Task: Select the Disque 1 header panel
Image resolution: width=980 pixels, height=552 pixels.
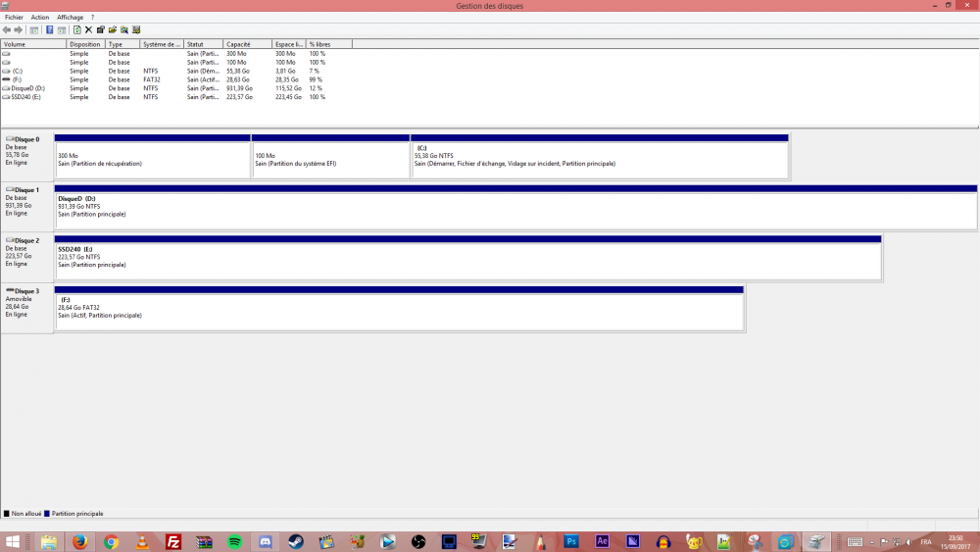Action: pyautogui.click(x=26, y=207)
